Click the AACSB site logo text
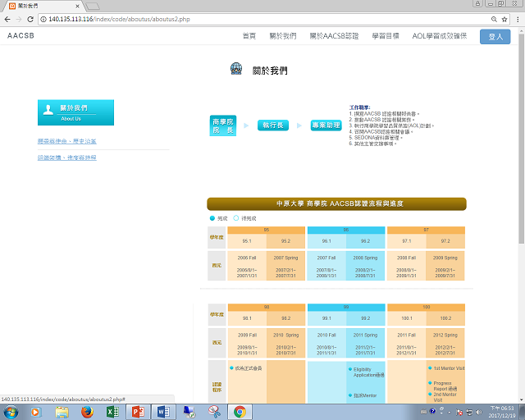Screen dimensions: 525x420 (21, 35)
